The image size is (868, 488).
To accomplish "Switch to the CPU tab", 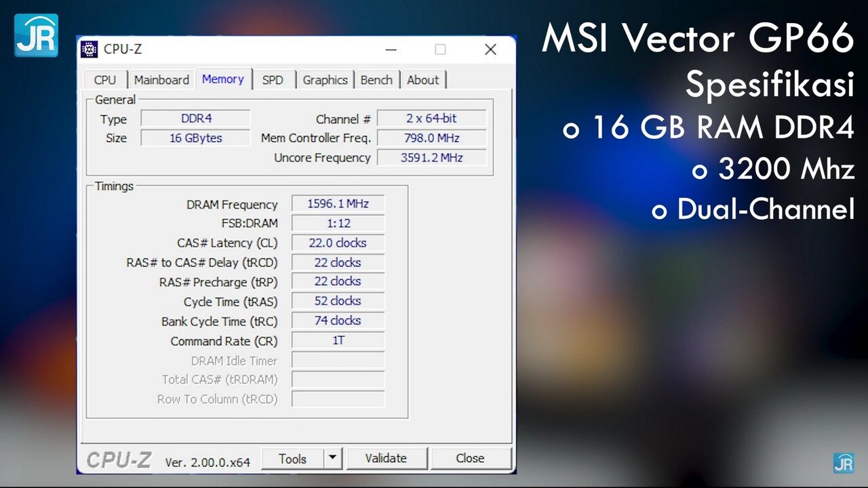I will point(104,79).
